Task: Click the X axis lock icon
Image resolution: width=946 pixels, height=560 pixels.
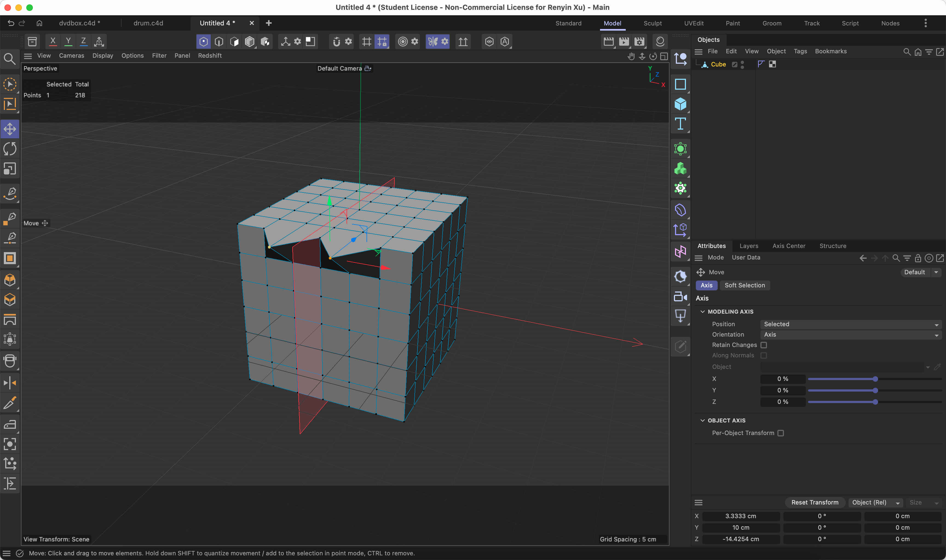Action: [53, 42]
